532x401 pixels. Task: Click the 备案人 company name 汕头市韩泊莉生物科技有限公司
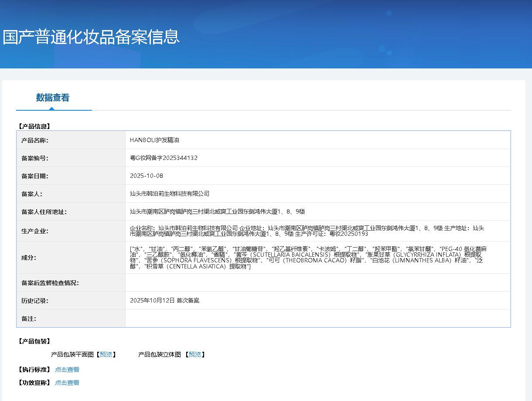click(170, 194)
